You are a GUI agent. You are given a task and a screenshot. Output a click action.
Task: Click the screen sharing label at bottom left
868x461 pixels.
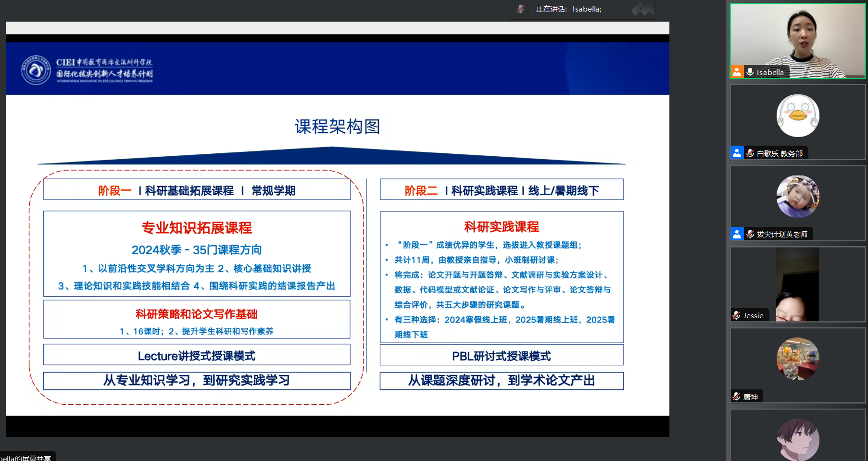(26, 457)
